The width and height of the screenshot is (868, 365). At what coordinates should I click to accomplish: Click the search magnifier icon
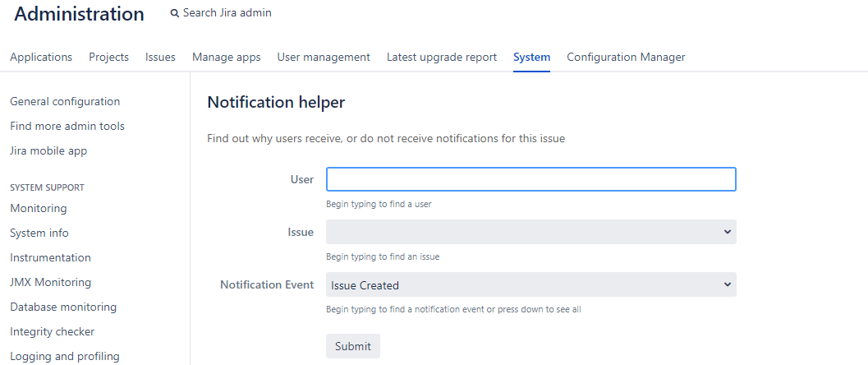174,13
